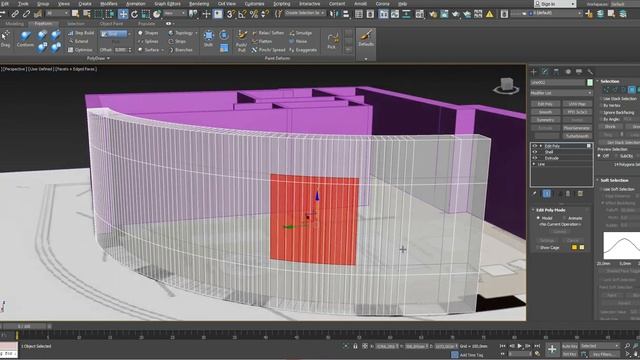The image size is (640, 360).
Task: Switch to the Object Paint ribbon tab
Action: (111, 24)
